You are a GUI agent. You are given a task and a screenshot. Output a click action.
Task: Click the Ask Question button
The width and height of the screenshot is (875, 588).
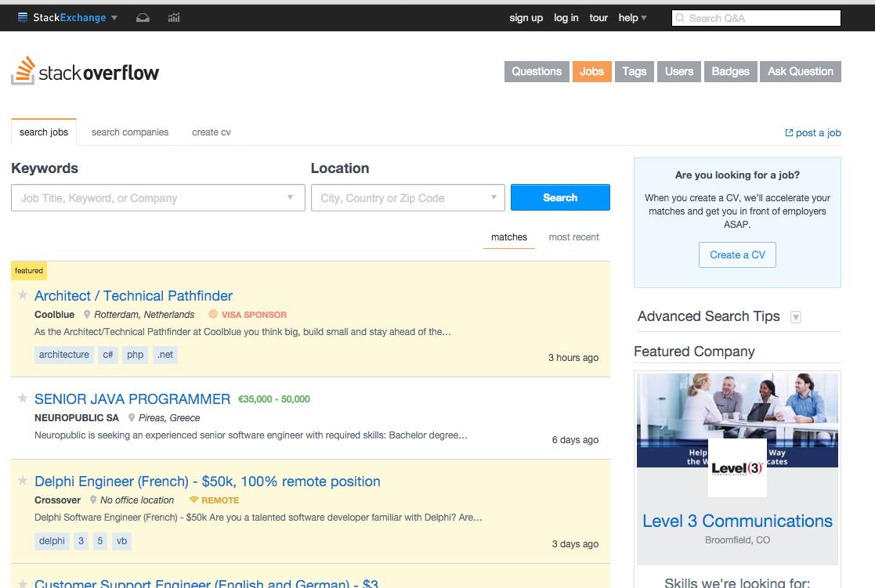801,71
